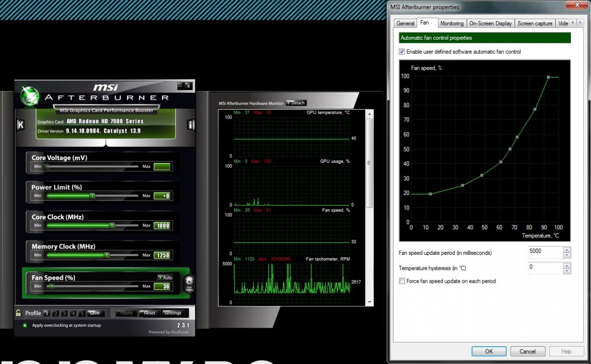Click the Core Clock 1000 value box
Viewport: 591px width, 364px height.
click(162, 225)
